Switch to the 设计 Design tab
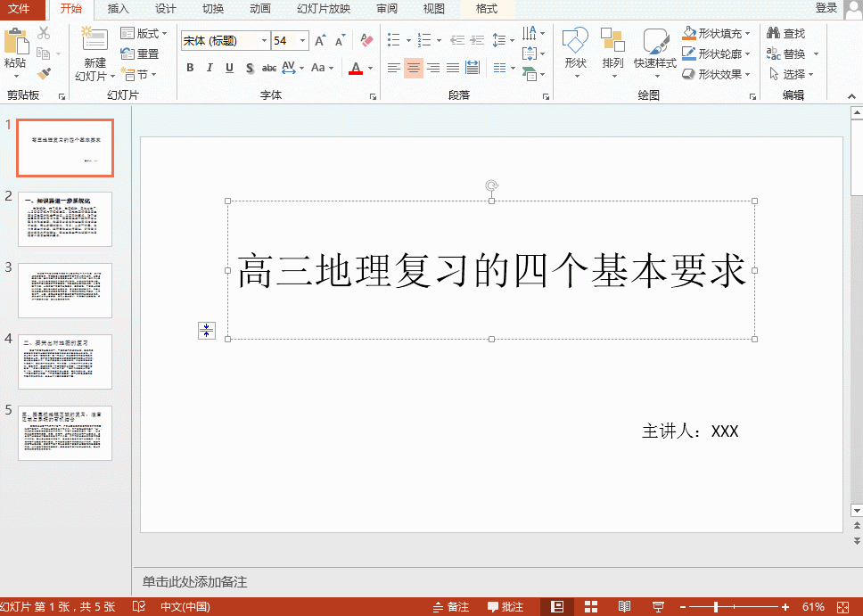 click(x=165, y=9)
